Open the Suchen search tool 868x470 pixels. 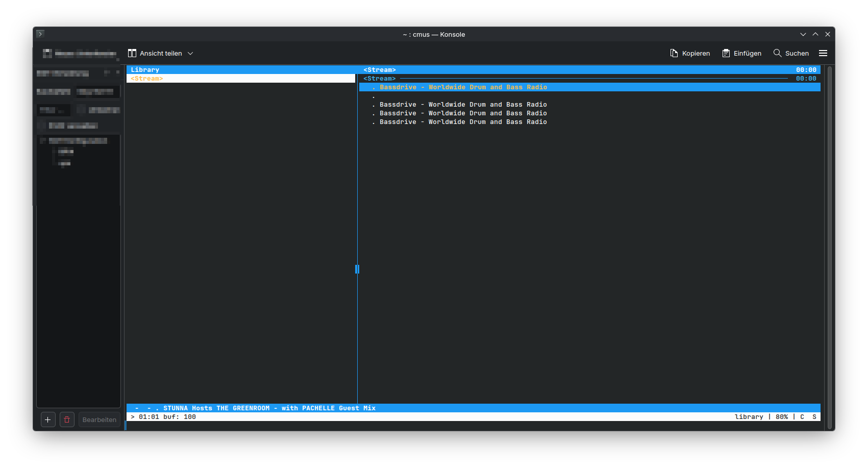791,53
